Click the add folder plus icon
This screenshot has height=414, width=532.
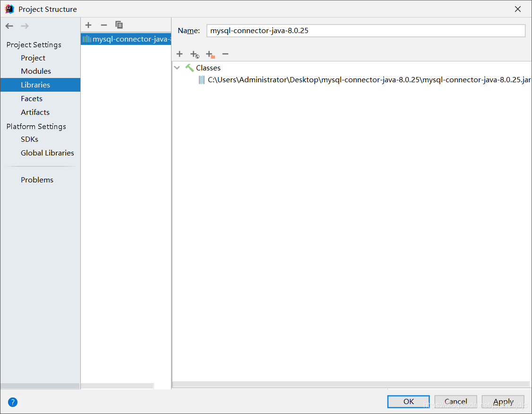click(210, 54)
